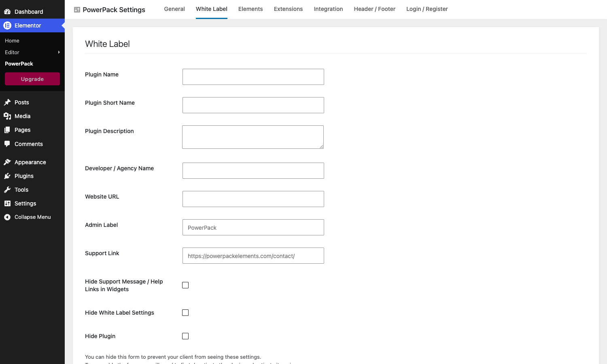Screen dimensions: 607x364
Task: Click the Upgrade button
Action: click(32, 79)
